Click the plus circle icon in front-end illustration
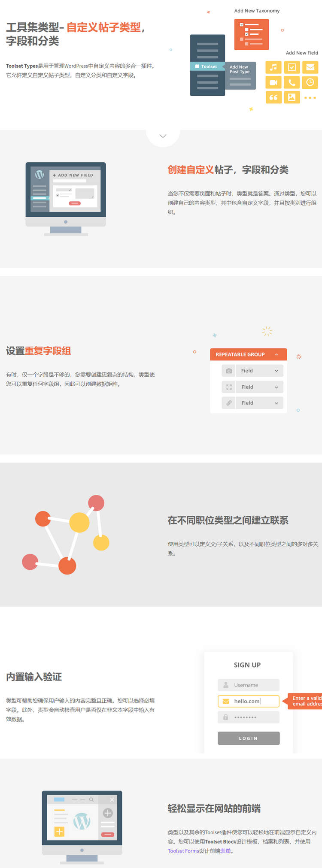Image resolution: width=322 pixels, height=868 pixels. (x=108, y=813)
